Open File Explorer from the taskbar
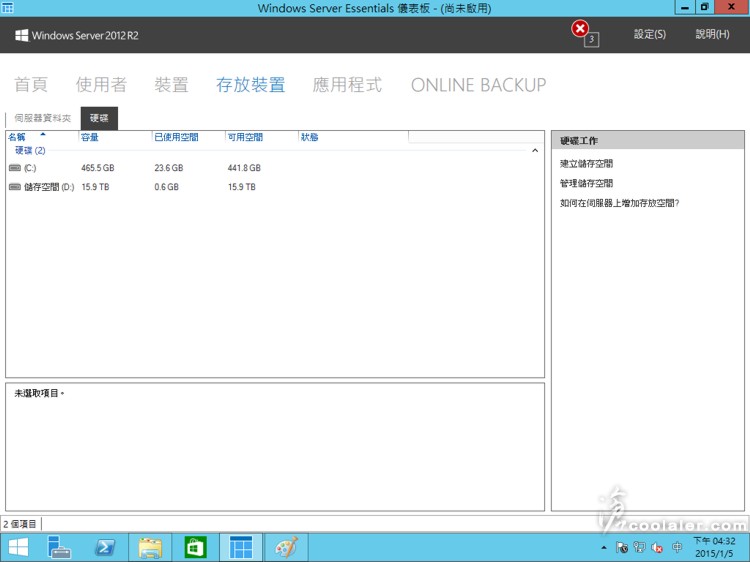The height and width of the screenshot is (562, 750). (150, 548)
